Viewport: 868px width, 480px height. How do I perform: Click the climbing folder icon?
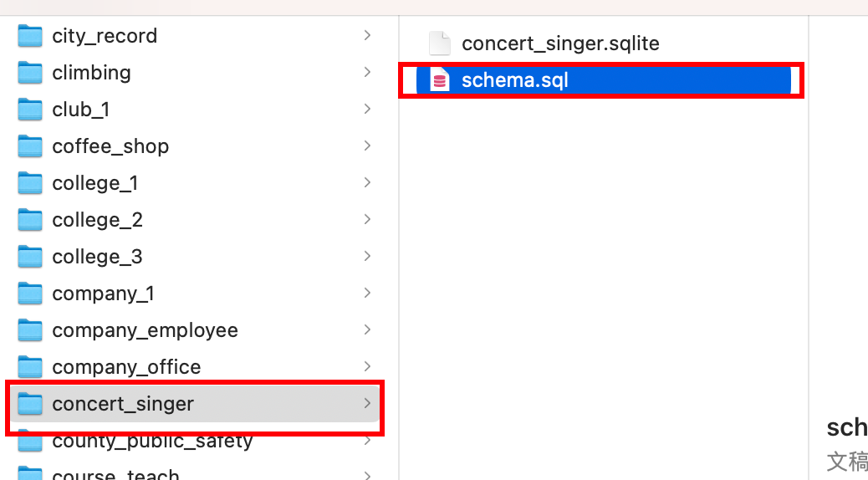click(30, 73)
